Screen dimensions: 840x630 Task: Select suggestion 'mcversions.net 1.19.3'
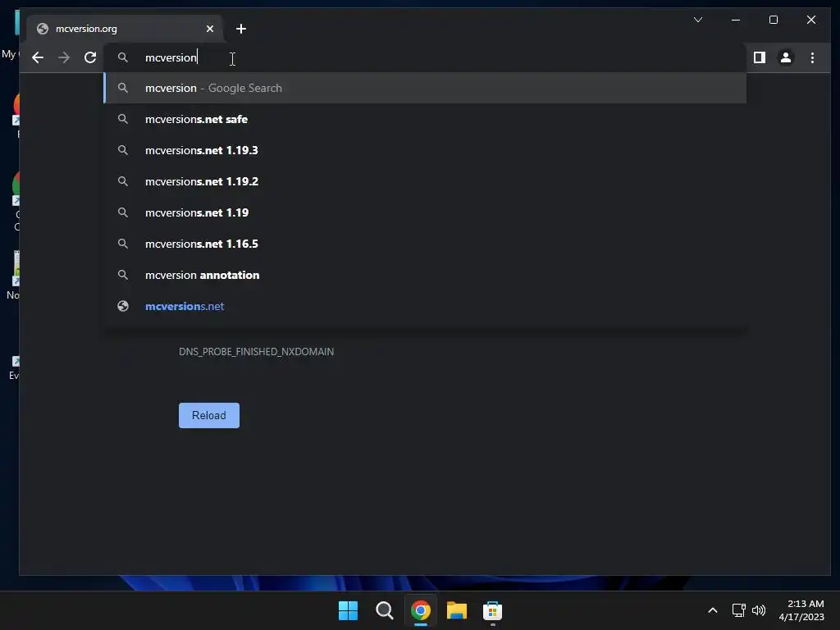[x=425, y=150]
